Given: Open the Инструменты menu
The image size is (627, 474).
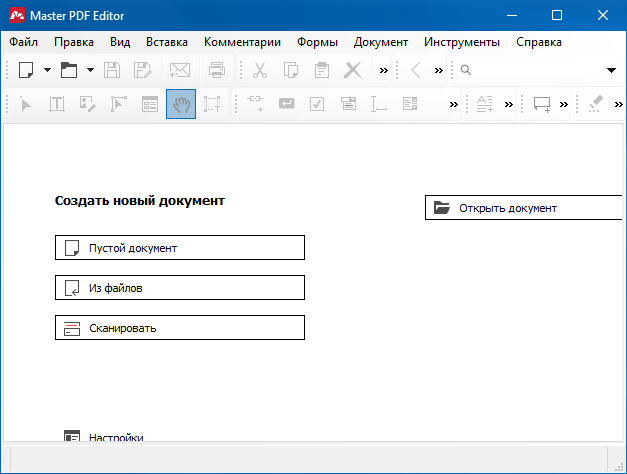Looking at the screenshot, I should coord(461,42).
